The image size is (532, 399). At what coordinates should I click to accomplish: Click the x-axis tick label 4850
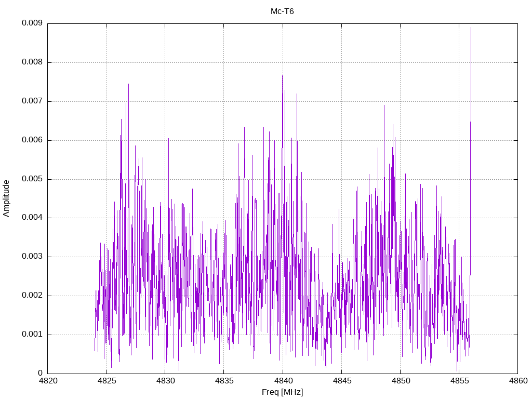pos(401,381)
